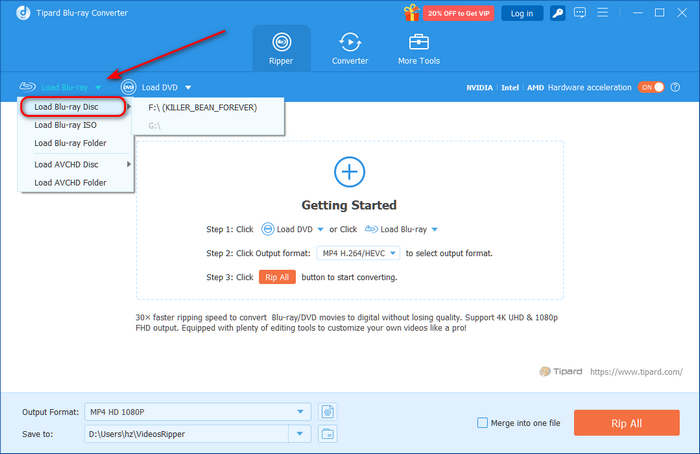
Task: Click the Tipard app logo in title bar
Action: tap(23, 13)
